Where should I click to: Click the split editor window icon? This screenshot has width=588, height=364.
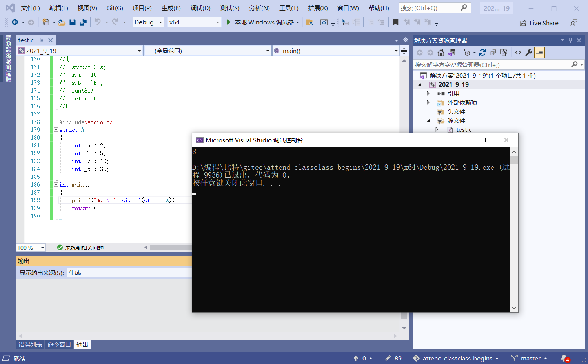coord(404,51)
